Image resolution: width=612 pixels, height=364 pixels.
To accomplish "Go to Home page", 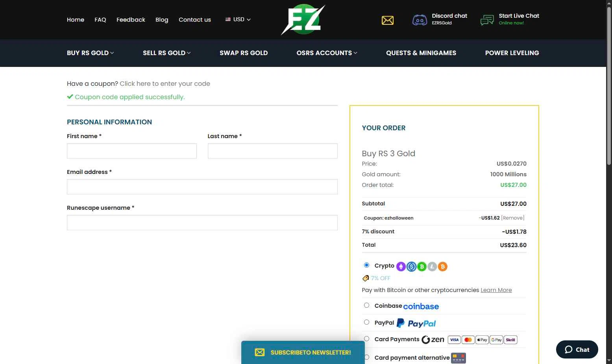I will (76, 20).
